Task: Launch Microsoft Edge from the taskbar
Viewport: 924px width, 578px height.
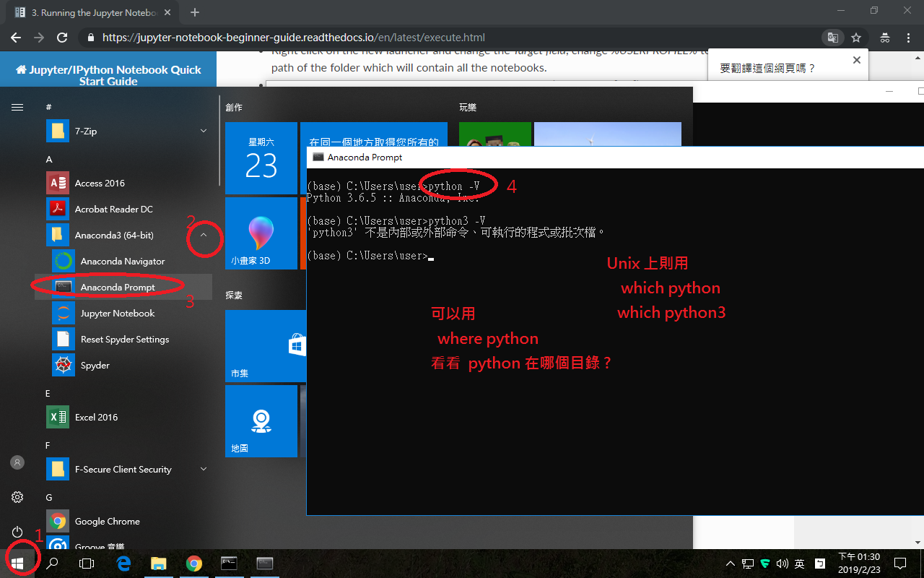Action: (x=123, y=564)
